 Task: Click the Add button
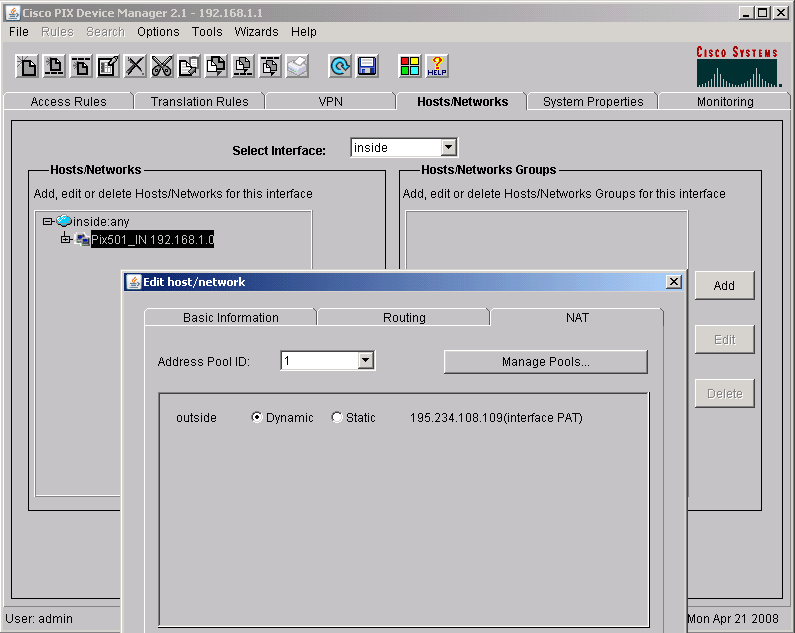click(x=724, y=286)
